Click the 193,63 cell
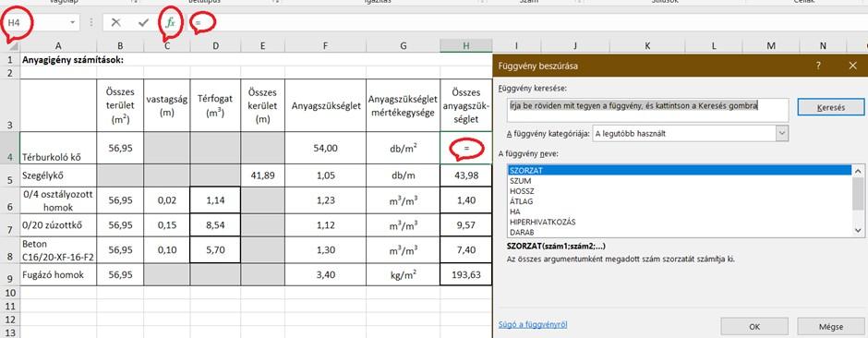 466,274
